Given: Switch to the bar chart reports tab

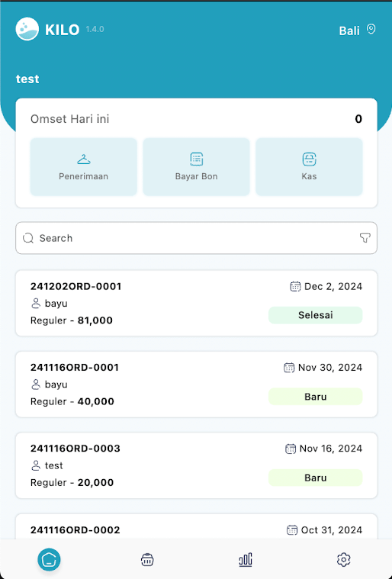Looking at the screenshot, I should (246, 559).
